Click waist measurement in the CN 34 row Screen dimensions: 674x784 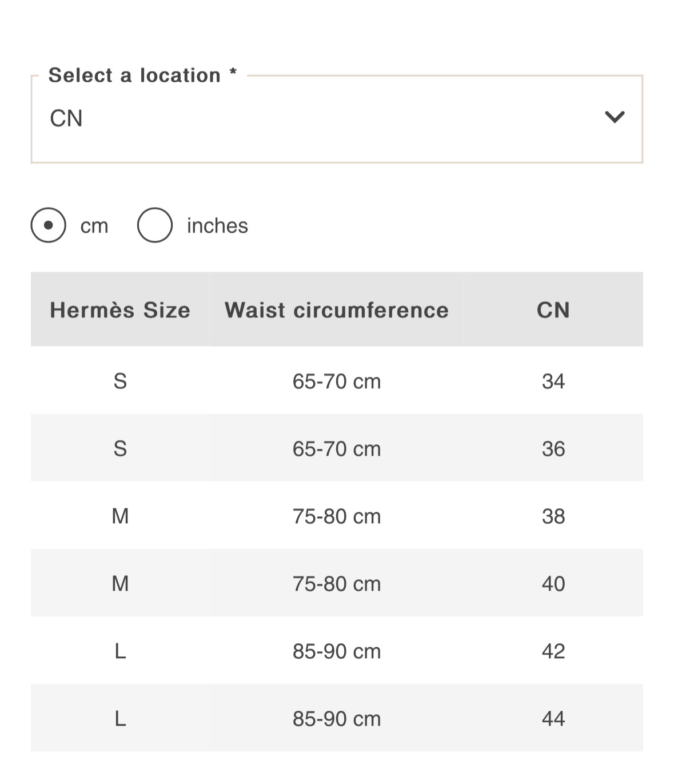click(x=337, y=381)
